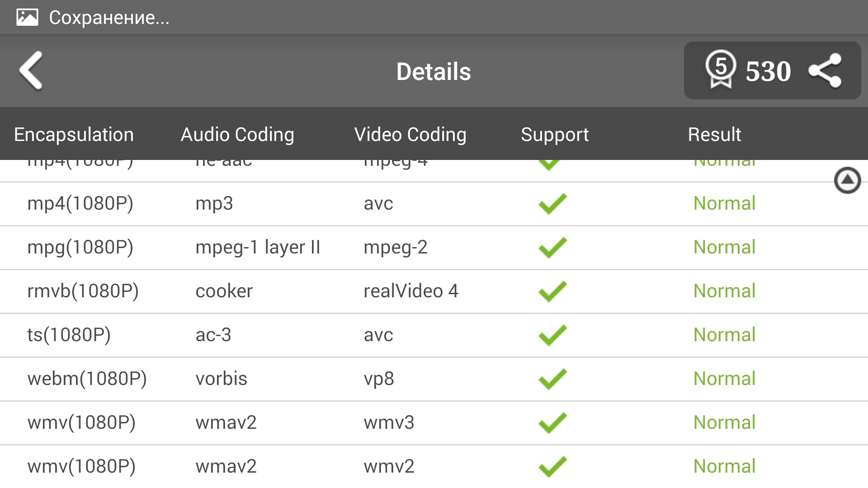Tap Normal result for mp3 avc row

point(724,203)
